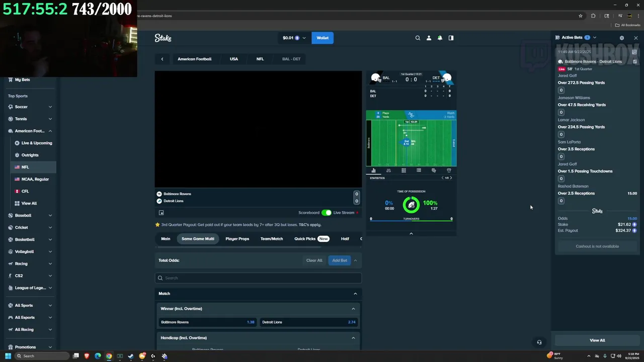Image resolution: width=644 pixels, height=362 pixels.
Task: Open Brave browser from taskbar
Action: [87, 356]
